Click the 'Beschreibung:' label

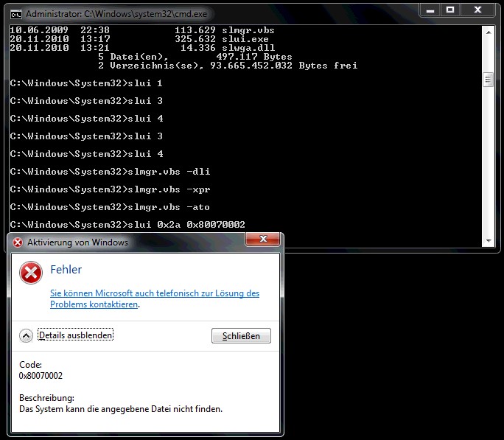point(46,398)
